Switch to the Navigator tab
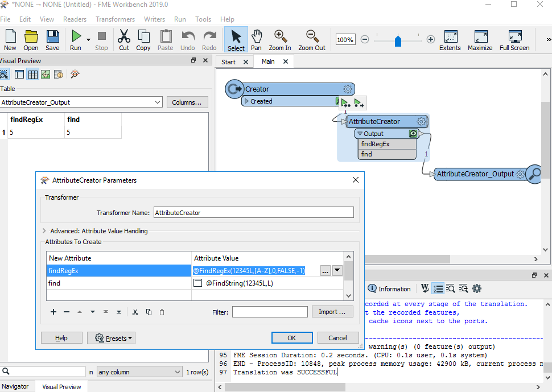The height and width of the screenshot is (392, 552). [15, 386]
